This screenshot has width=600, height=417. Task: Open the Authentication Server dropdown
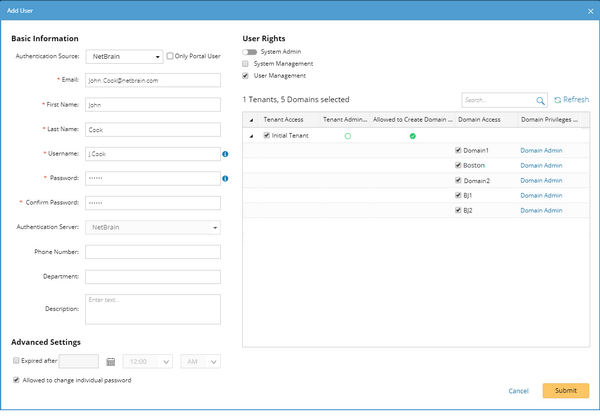coord(153,227)
